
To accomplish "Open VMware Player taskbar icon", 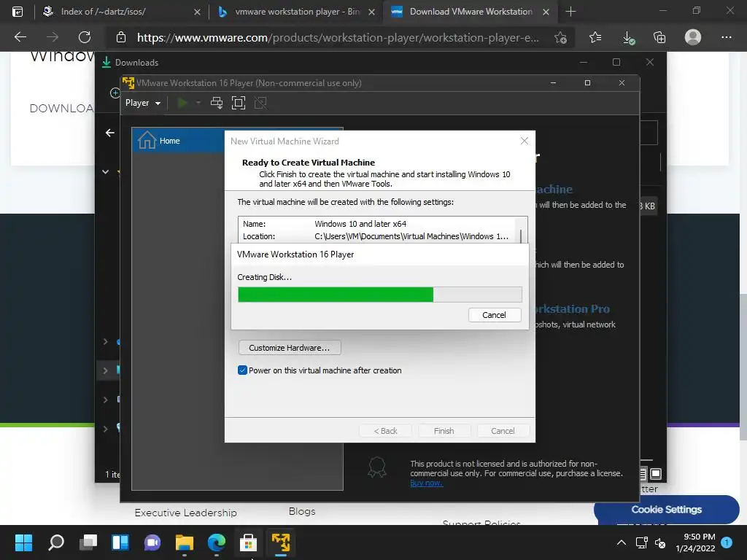I will [x=281, y=542].
